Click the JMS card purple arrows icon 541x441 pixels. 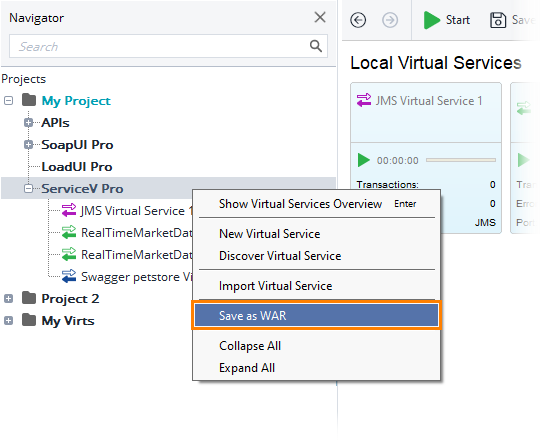click(364, 100)
